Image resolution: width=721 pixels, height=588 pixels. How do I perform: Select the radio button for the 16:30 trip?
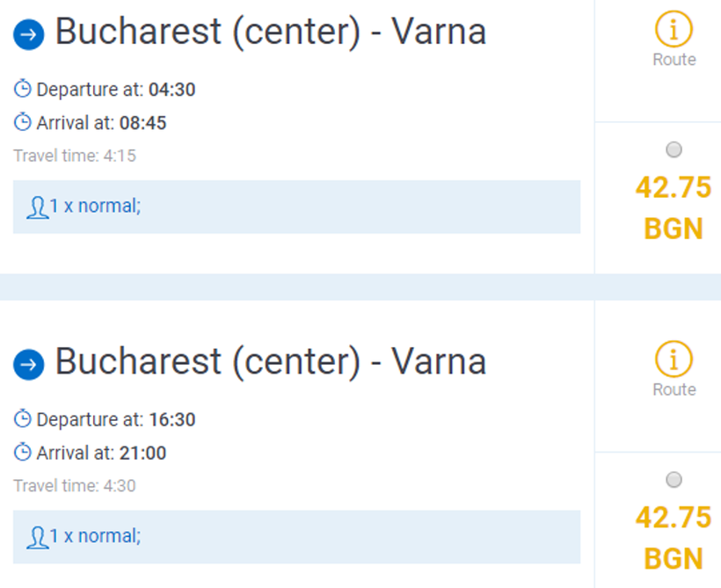pos(674,480)
